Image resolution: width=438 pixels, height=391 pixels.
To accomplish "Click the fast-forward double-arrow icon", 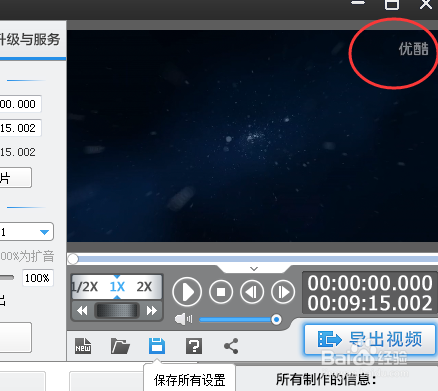I will (x=152, y=311).
